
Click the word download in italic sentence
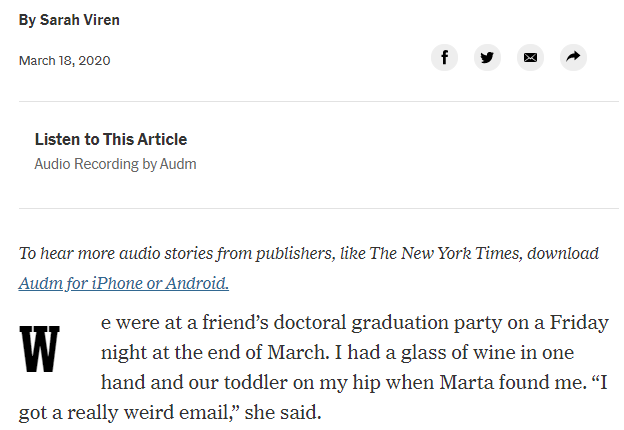(x=563, y=253)
